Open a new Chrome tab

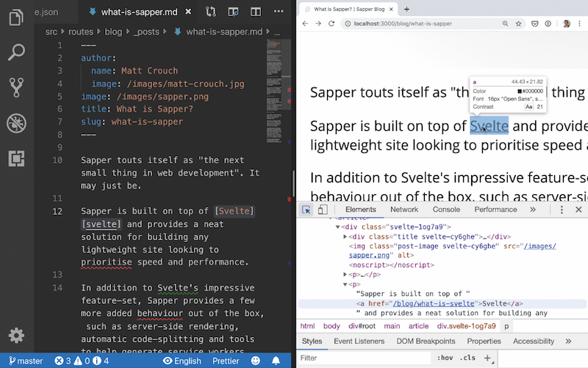click(x=406, y=9)
